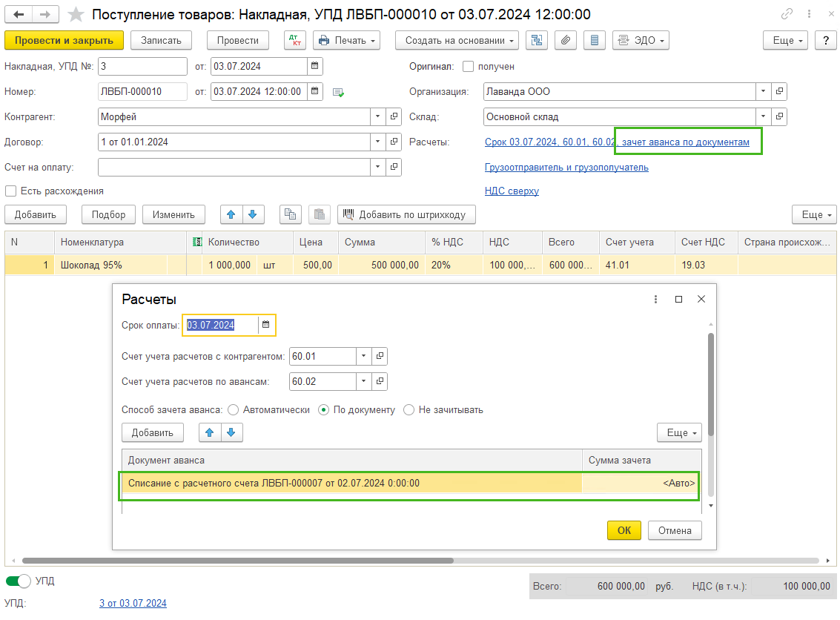Click the Накладная УПД № field
Image resolution: width=840 pixels, height=620 pixels.
(142, 66)
